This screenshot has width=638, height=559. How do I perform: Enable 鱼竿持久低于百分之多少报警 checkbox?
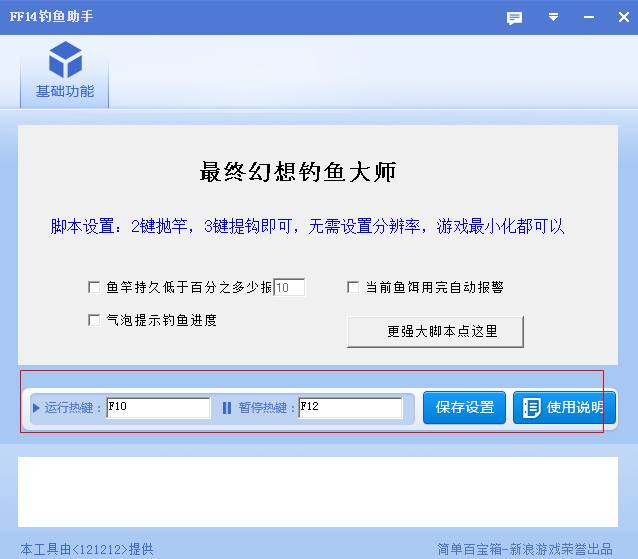[94, 287]
